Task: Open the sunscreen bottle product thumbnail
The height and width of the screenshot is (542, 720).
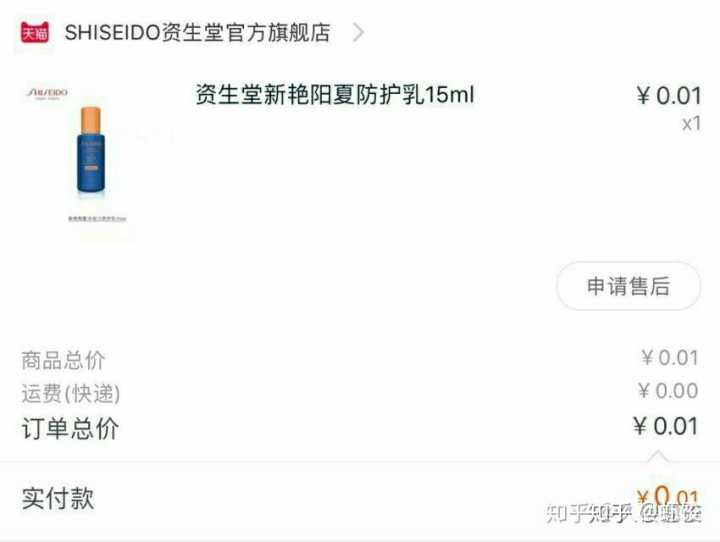Action: click(x=91, y=150)
